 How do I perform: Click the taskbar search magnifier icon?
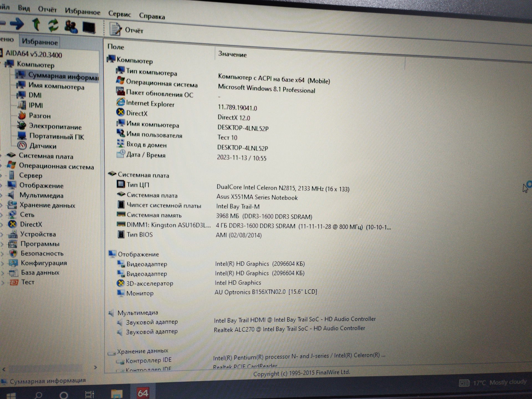click(38, 395)
